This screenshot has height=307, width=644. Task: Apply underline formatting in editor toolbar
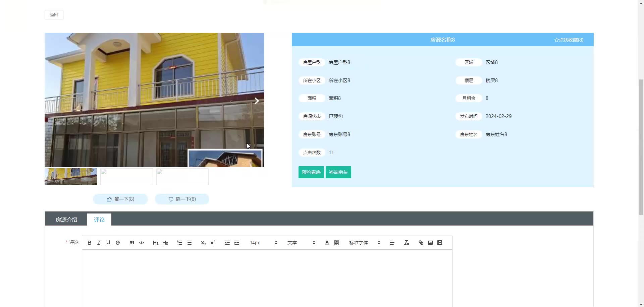tap(108, 243)
